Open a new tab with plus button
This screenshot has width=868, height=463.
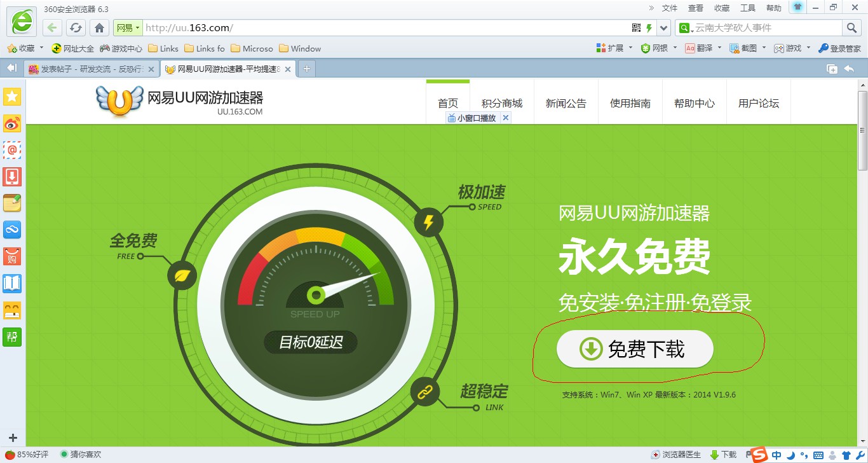pos(306,69)
